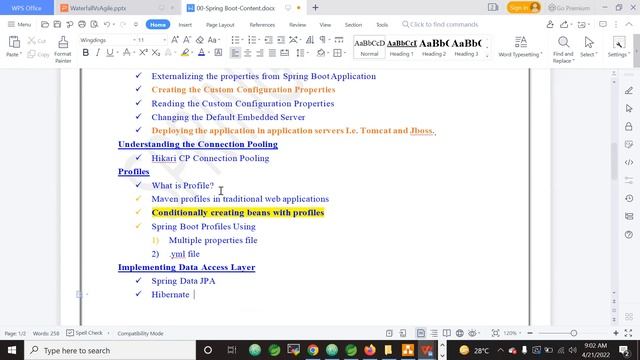640x360 pixels.
Task: Decrease font size with the shrink font icon
Action: pyautogui.click(x=187, y=40)
